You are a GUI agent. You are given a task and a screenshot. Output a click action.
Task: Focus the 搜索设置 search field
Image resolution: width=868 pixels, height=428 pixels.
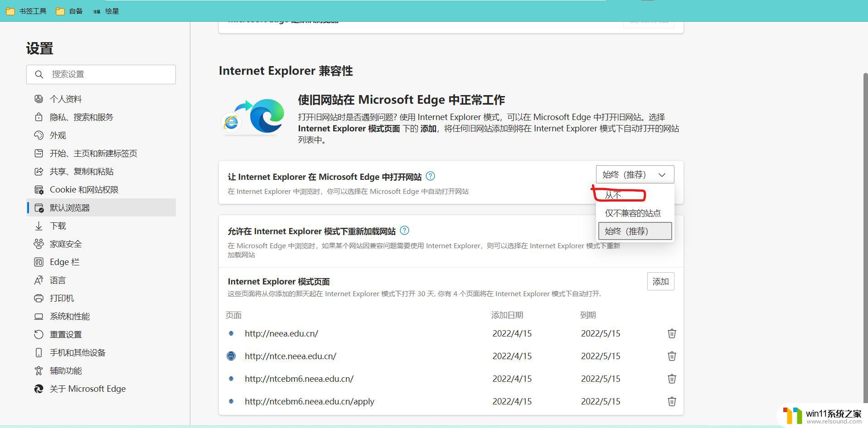101,74
